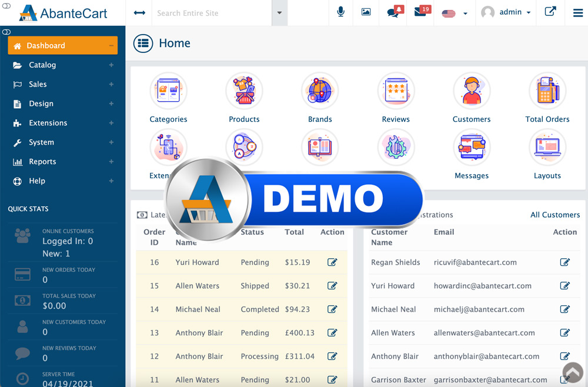The width and height of the screenshot is (588, 387).
Task: Open the Layouts shortcut icon
Action: (547, 147)
